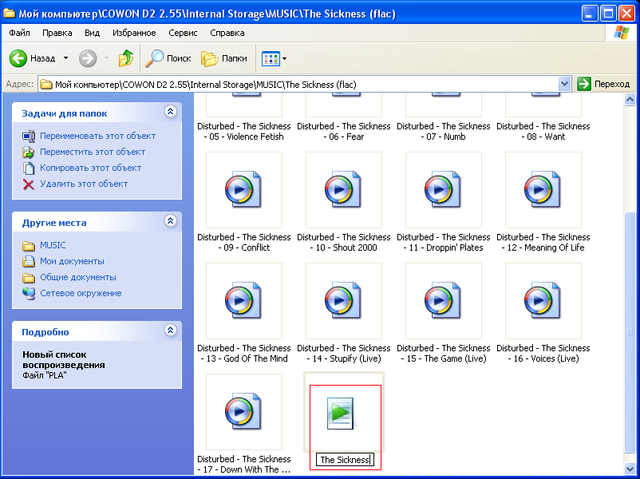Select track 15 - The Game (Live) icon

pos(443,301)
